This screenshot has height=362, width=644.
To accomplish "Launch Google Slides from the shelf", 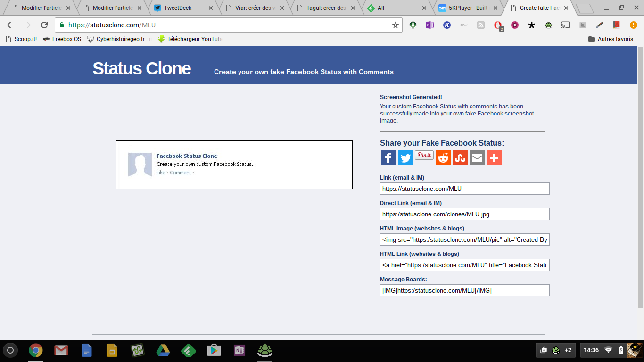I will [112, 350].
